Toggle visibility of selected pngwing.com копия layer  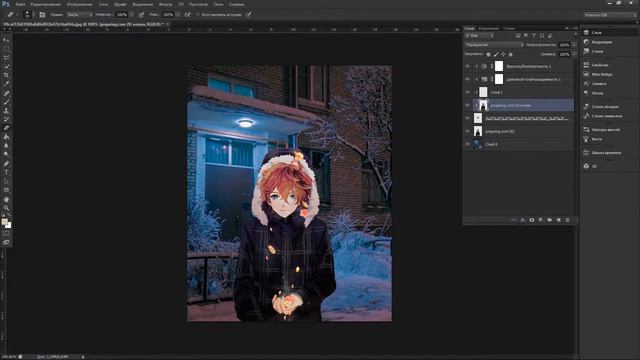pos(467,105)
